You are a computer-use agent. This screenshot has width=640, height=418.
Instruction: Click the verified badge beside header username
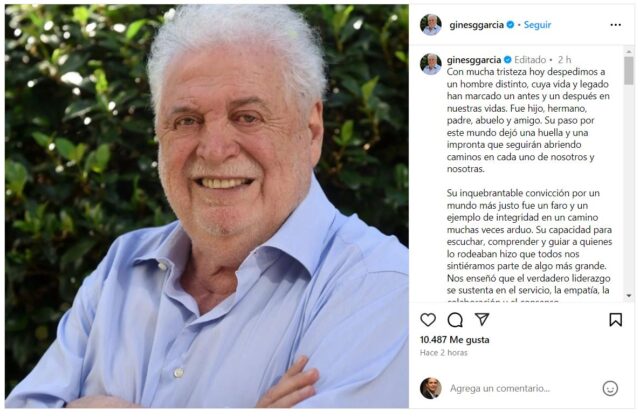(510, 25)
